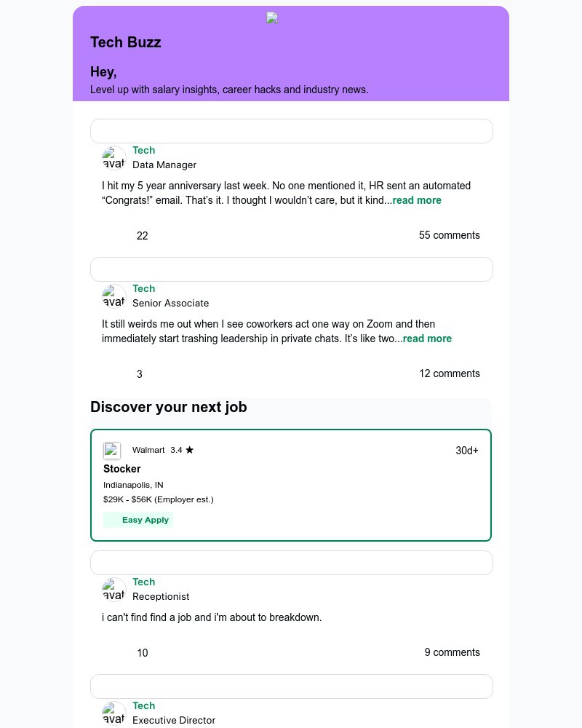This screenshot has height=728, width=582.
Task: Expand the anniversary post with read more
Action: [x=417, y=200]
